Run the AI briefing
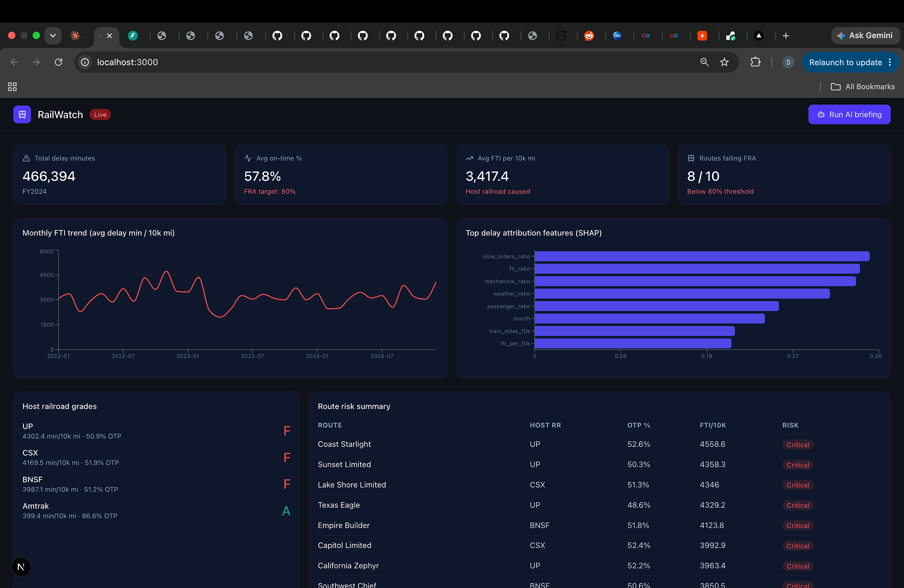The image size is (904, 588). click(x=849, y=114)
